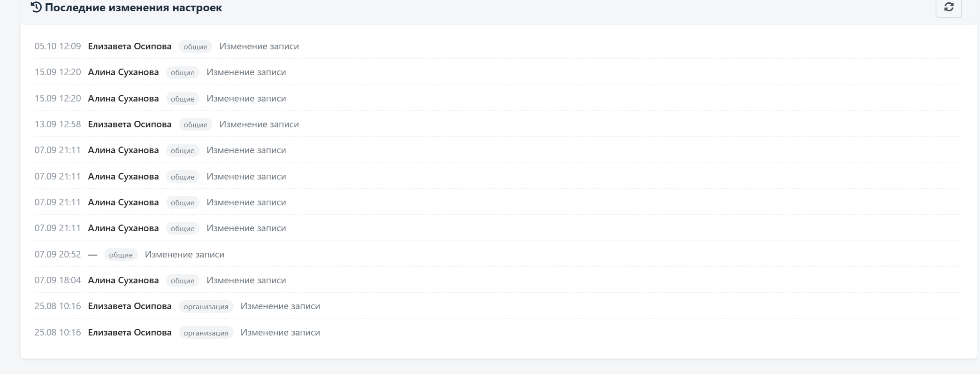Open 'Изменение записи' in the 13.09 12:58 row

[x=259, y=125]
